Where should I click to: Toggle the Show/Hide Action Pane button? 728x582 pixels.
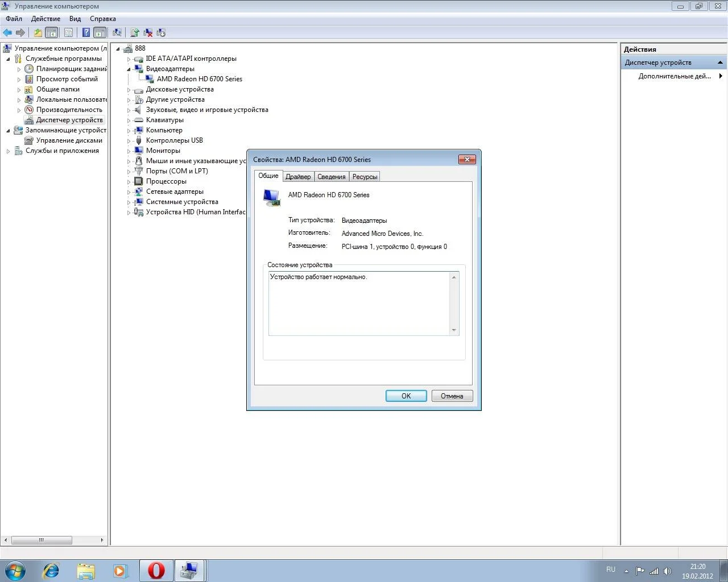tap(100, 32)
